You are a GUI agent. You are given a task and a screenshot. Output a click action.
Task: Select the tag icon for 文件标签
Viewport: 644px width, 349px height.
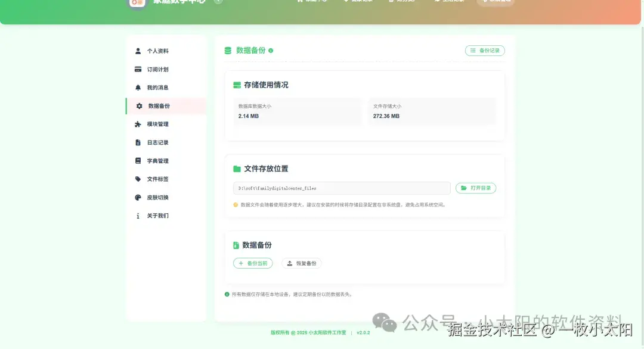pos(137,179)
